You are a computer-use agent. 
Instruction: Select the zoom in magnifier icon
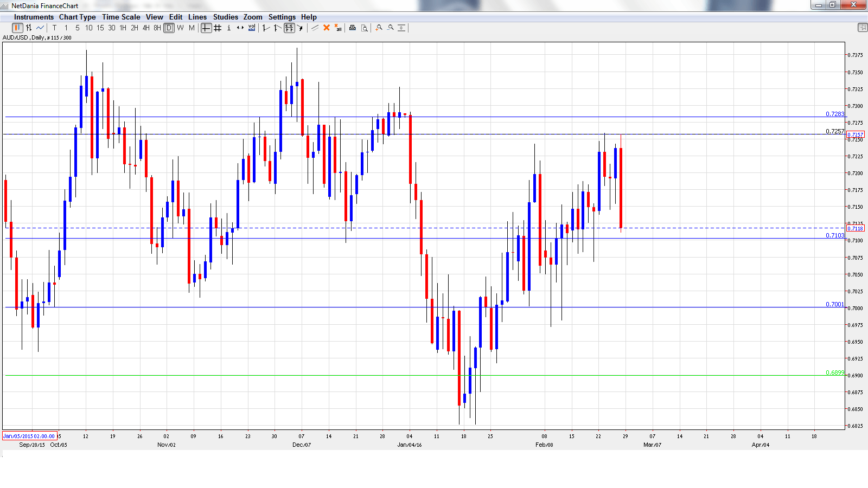tap(379, 28)
